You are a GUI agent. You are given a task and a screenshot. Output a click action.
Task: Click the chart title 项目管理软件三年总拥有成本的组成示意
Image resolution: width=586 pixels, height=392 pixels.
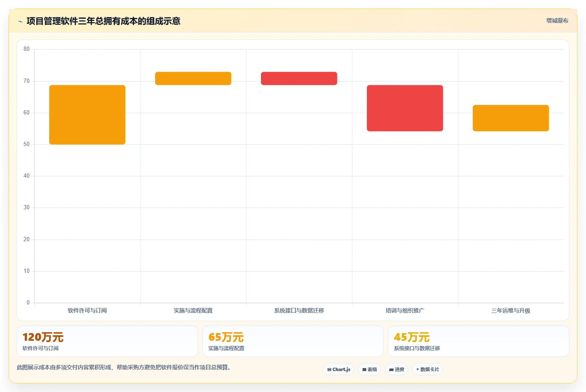pyautogui.click(x=103, y=21)
